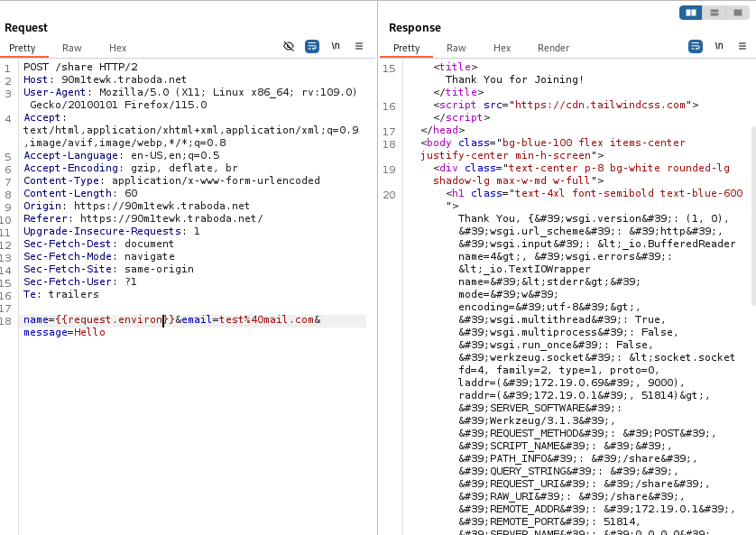
Task: Click the 'https://cdn.tailwindcss.com' script source
Action: click(x=600, y=105)
